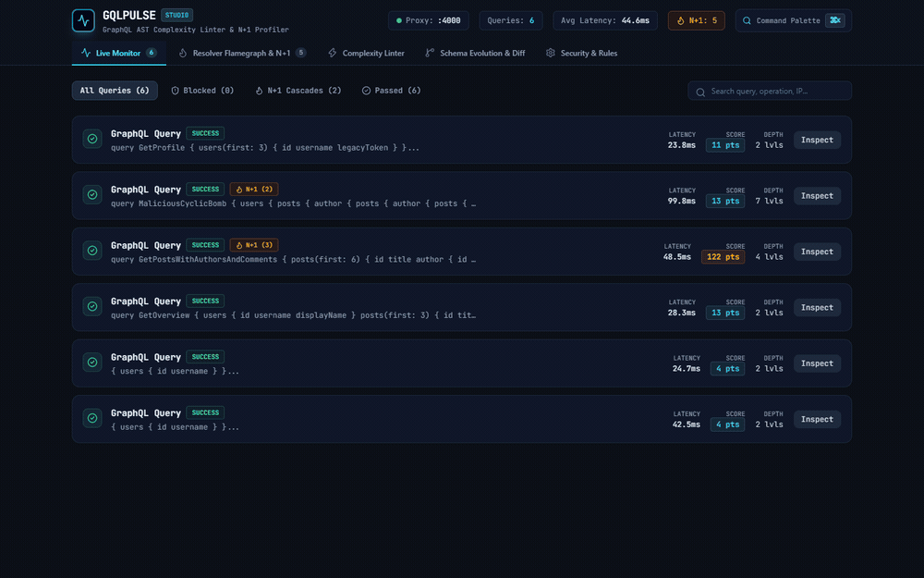
Task: Click the search magnifier icon in search field
Action: coord(700,92)
